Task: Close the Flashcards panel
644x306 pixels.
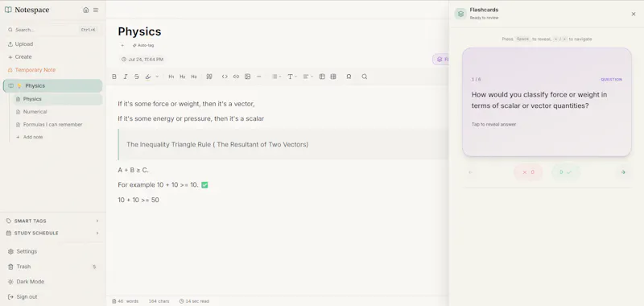Action: click(x=634, y=14)
